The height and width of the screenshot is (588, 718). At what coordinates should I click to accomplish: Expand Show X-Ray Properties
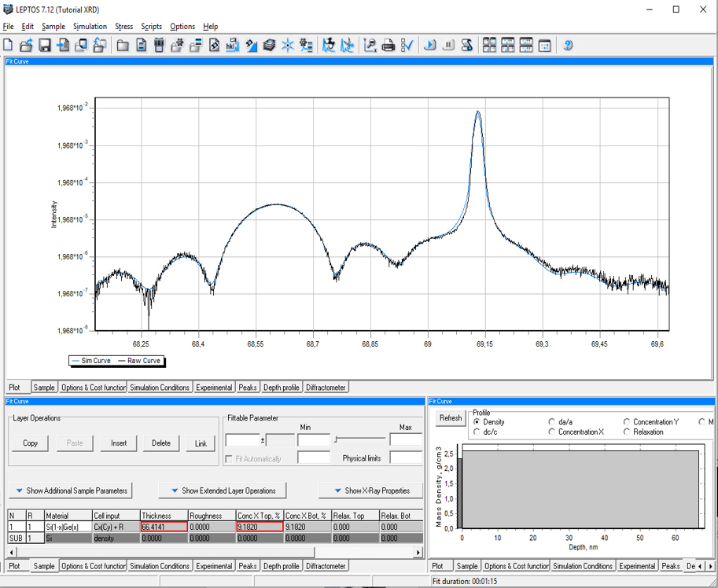pyautogui.click(x=370, y=491)
